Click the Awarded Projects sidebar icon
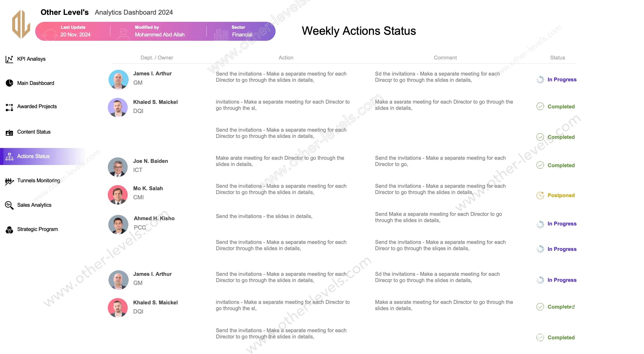 (9, 107)
